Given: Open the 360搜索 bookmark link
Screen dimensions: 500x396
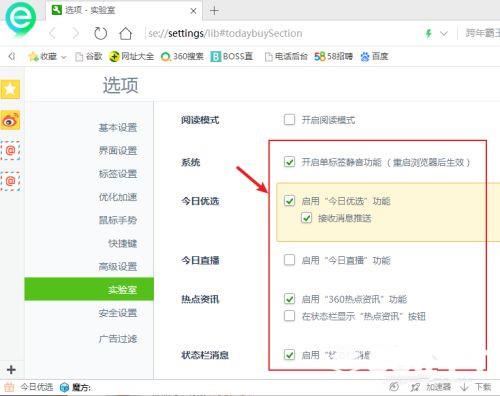Looking at the screenshot, I should [x=182, y=57].
